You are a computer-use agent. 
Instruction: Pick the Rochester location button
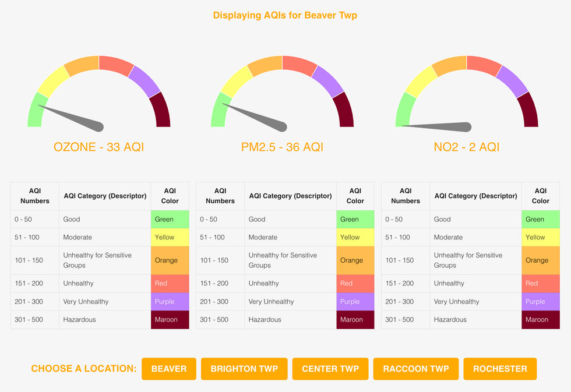(500, 369)
